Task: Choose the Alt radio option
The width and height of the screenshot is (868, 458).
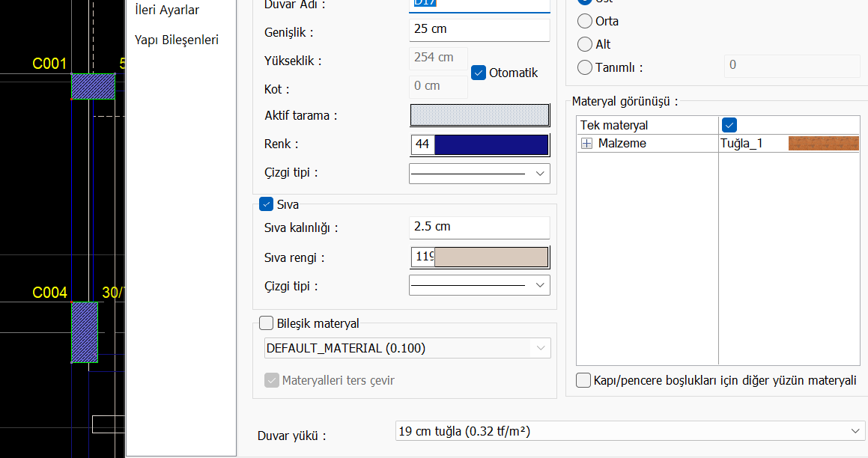Action: pos(585,44)
